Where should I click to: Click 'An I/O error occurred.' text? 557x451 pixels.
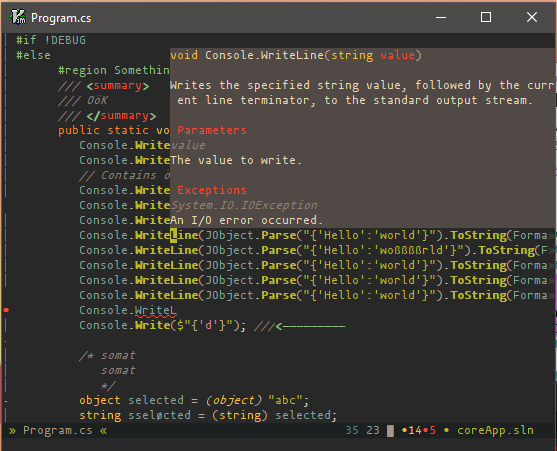pyautogui.click(x=247, y=220)
